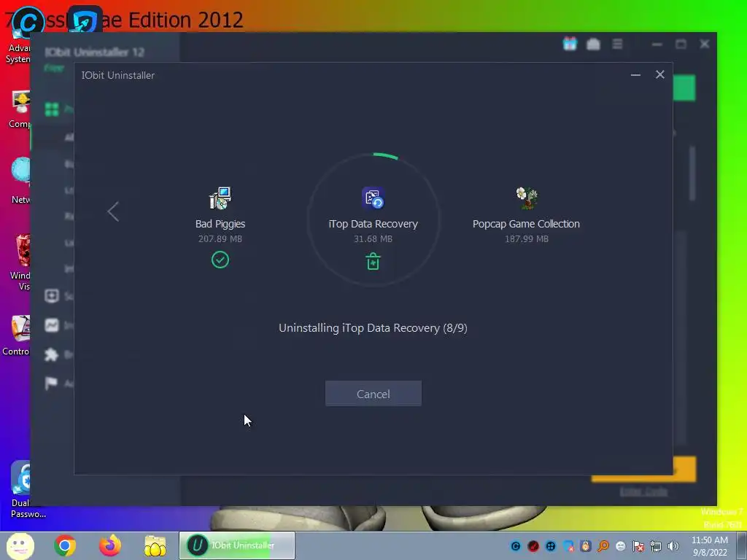Open the Action Center flag in the tray
The width and height of the screenshot is (747, 560).
coord(638,546)
